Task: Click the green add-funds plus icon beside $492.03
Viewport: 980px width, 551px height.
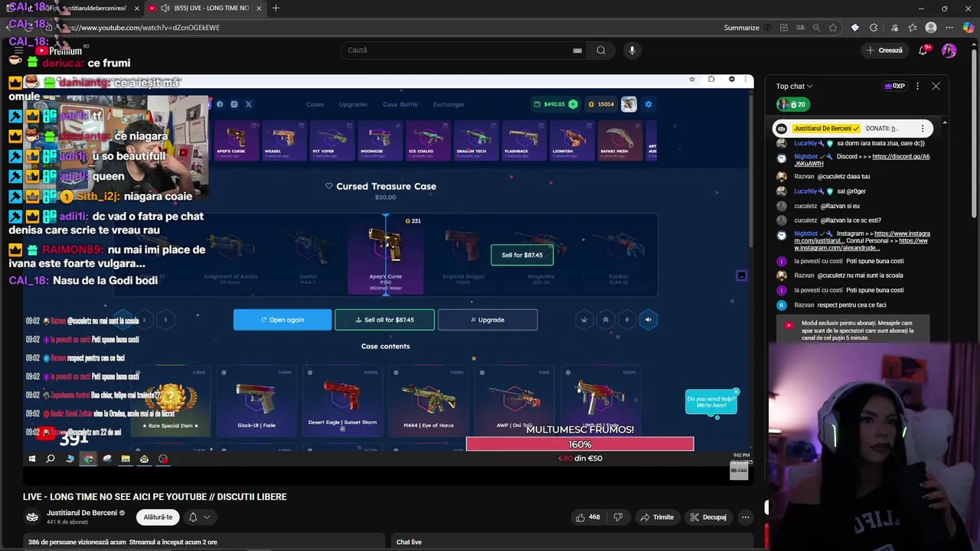Action: (573, 104)
